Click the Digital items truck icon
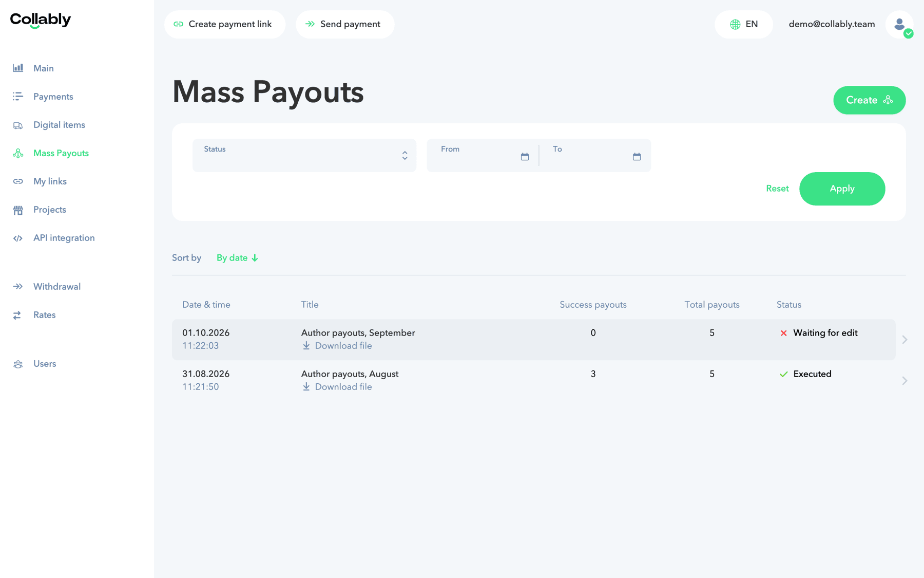 [18, 125]
